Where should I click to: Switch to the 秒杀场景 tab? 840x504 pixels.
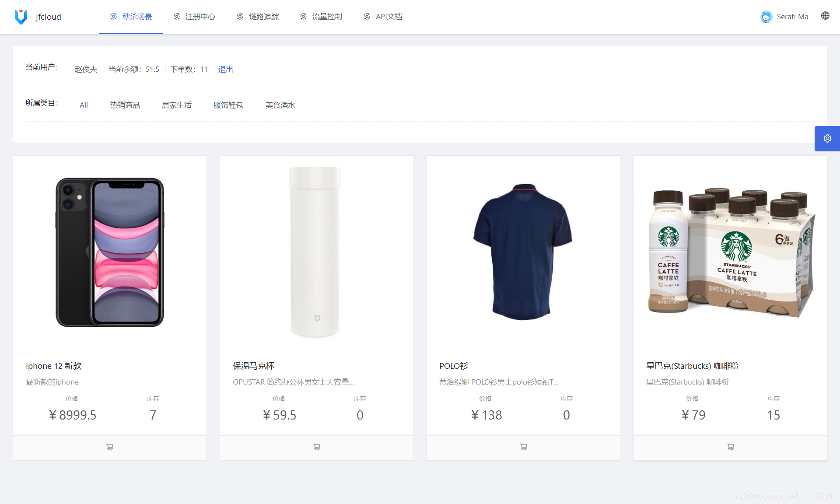tap(131, 17)
